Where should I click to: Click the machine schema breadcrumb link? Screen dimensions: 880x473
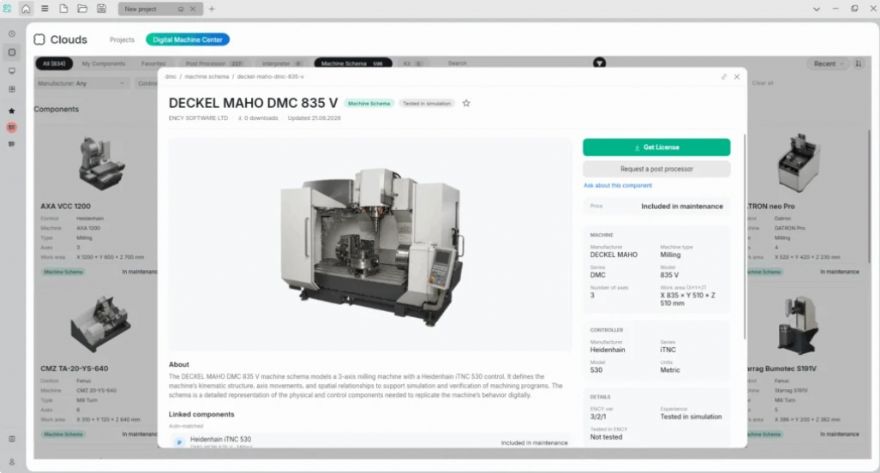pos(207,76)
